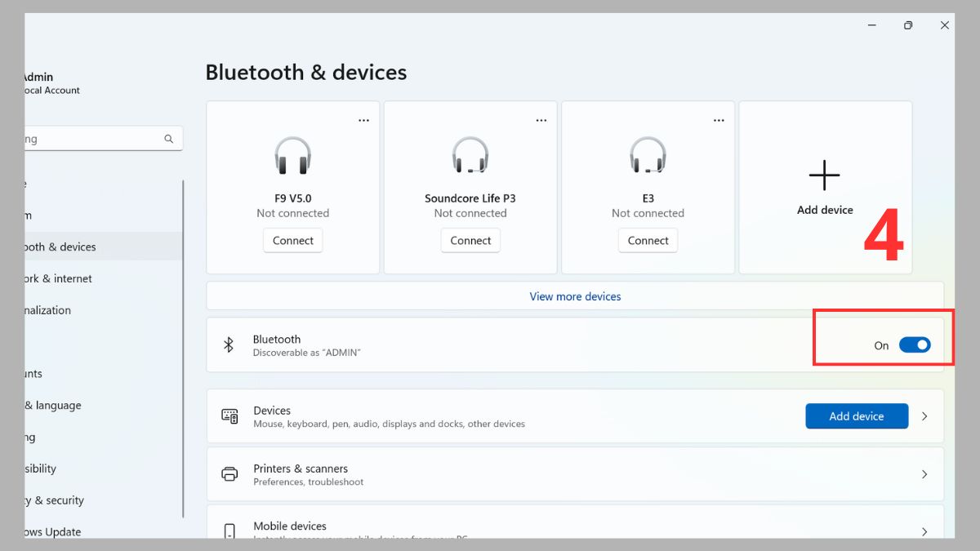Image resolution: width=980 pixels, height=551 pixels.
Task: Click the phone icon on Mobile devices row
Action: click(229, 529)
